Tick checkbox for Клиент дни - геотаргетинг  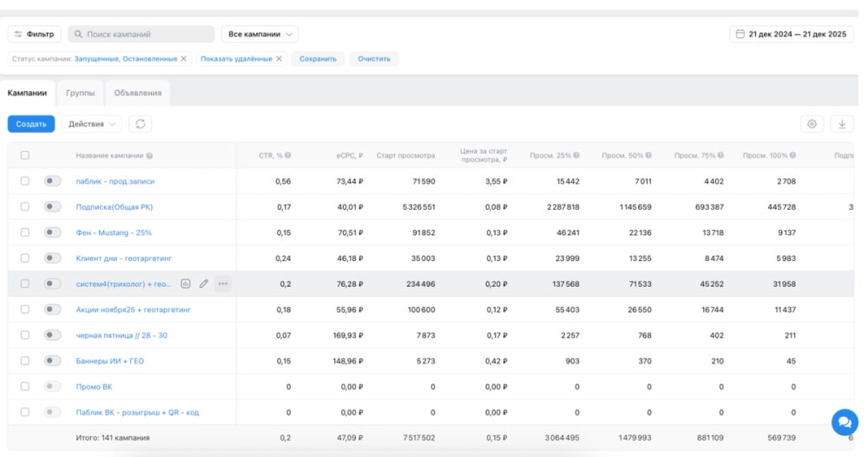25,258
